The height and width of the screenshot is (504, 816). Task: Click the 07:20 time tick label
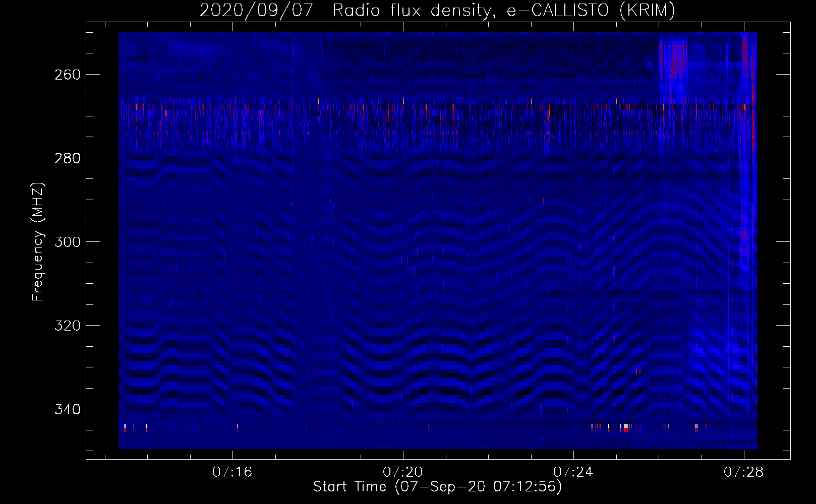click(402, 472)
